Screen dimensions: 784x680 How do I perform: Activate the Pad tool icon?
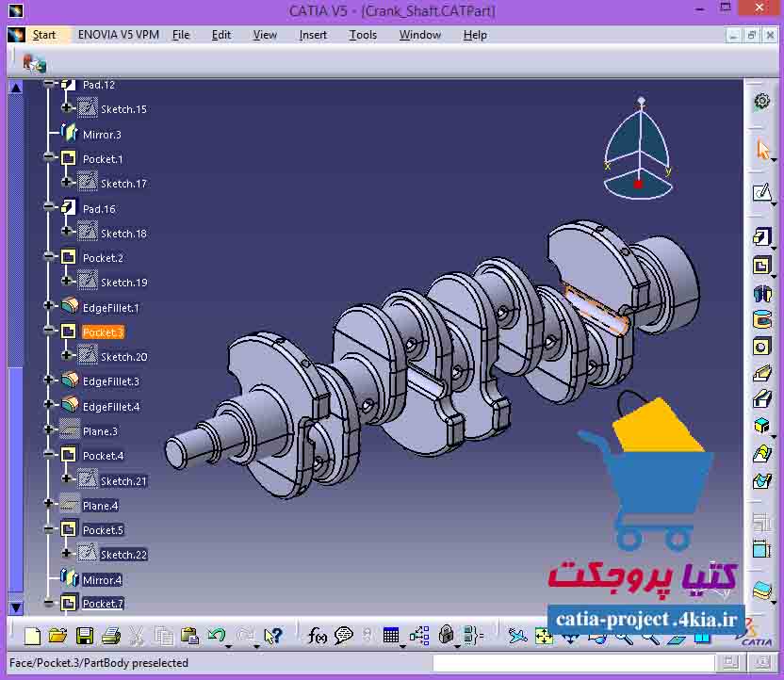[x=762, y=236]
